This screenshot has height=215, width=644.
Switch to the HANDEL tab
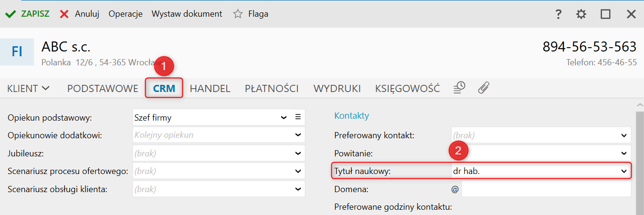click(x=210, y=88)
